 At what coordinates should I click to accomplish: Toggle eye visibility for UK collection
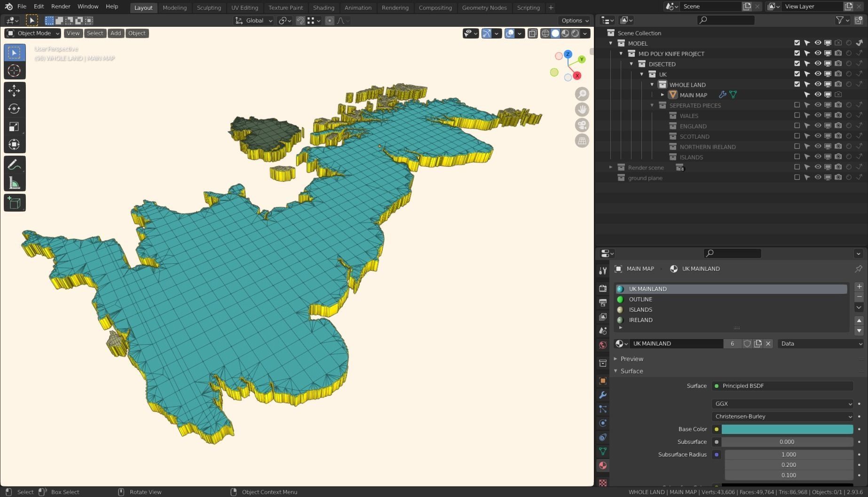coord(818,74)
